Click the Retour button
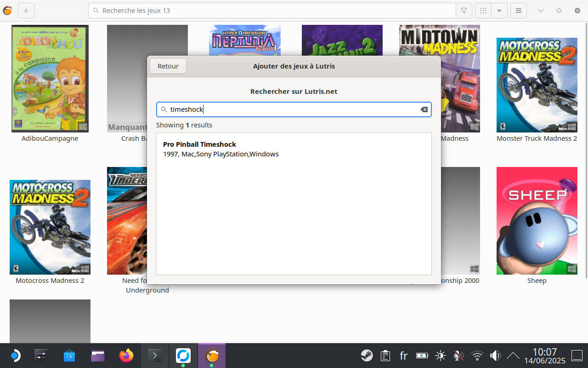This screenshot has width=588, height=368. (168, 66)
